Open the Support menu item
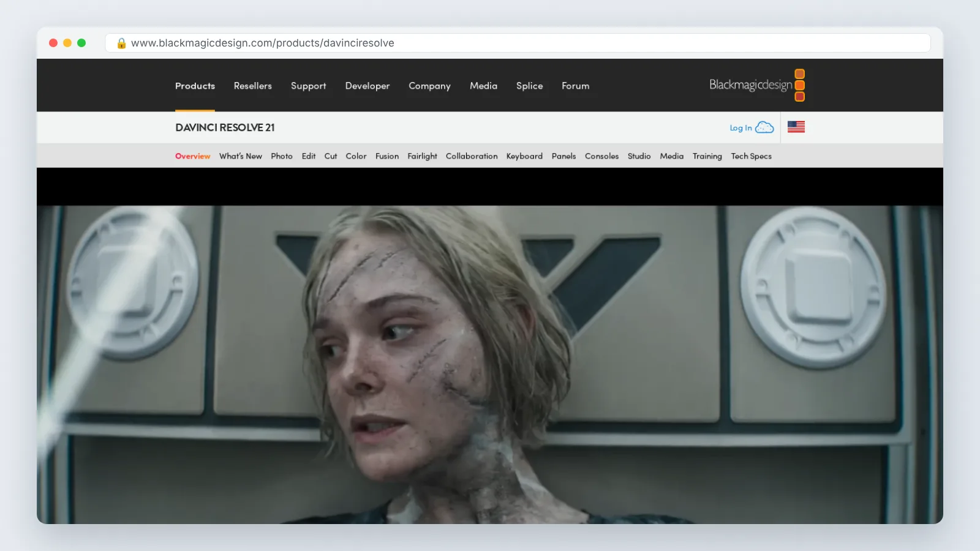 tap(309, 86)
